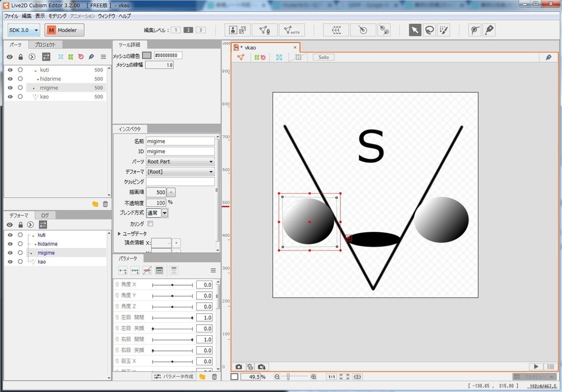Image resolution: width=562 pixels, height=392 pixels.
Task: Open the ウィンドウ menu
Action: click(107, 16)
